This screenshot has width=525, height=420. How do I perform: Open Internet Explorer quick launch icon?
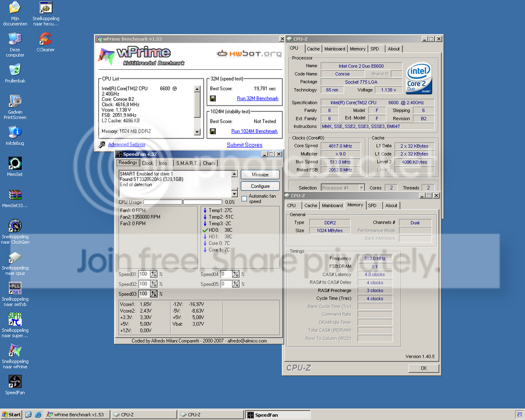click(38, 415)
